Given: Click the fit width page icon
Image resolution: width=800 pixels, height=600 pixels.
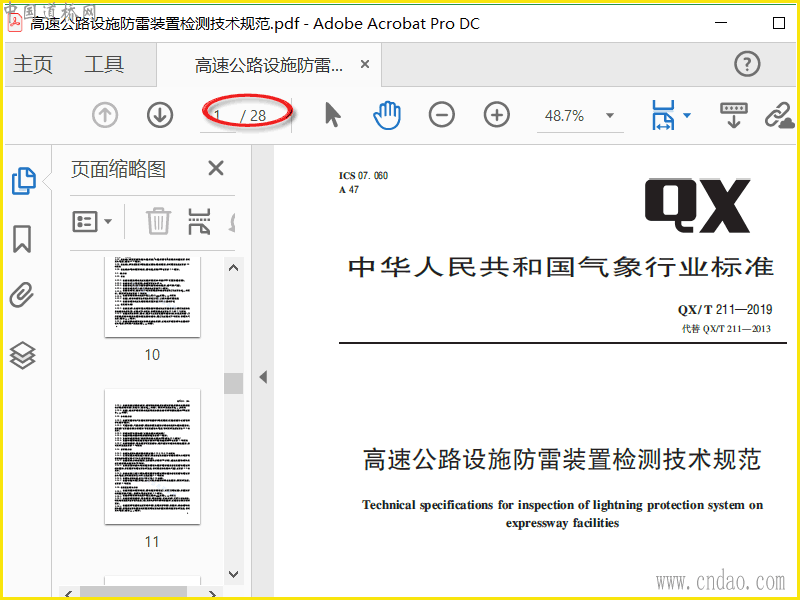Looking at the screenshot, I should click(663, 115).
